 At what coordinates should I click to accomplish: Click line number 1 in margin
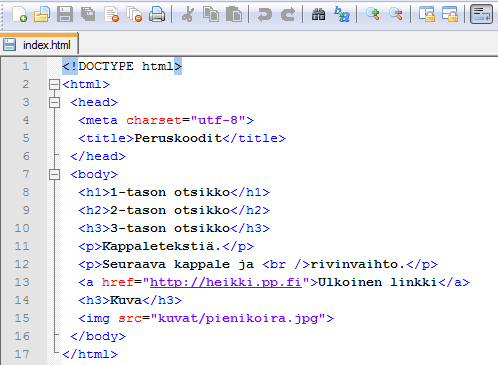click(x=26, y=66)
